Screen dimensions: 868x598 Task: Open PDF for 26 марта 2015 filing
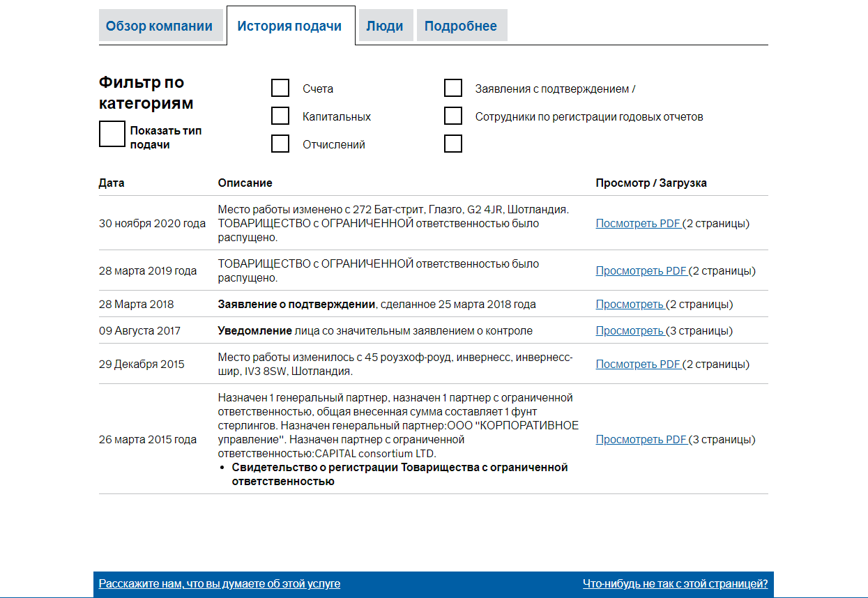pyautogui.click(x=641, y=440)
